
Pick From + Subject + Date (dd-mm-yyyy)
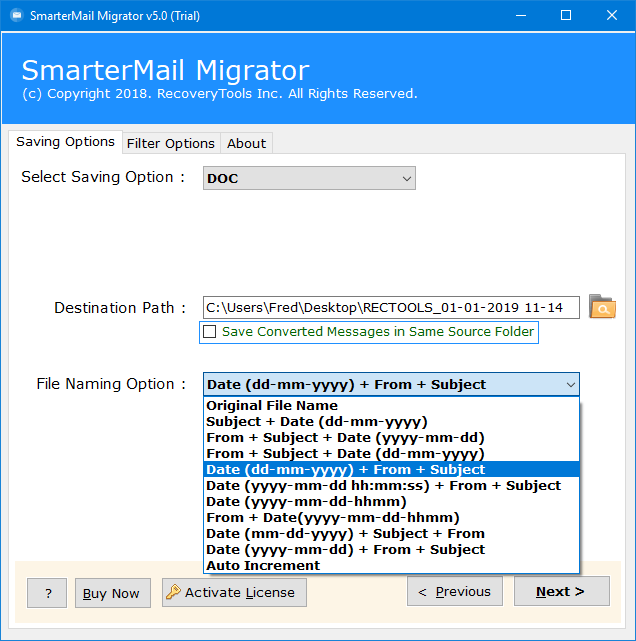(x=391, y=453)
